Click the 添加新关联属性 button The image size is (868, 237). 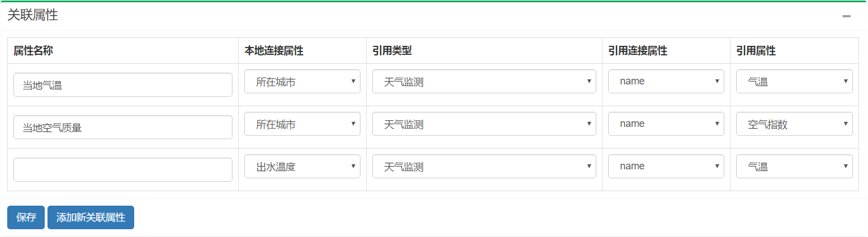tap(91, 217)
